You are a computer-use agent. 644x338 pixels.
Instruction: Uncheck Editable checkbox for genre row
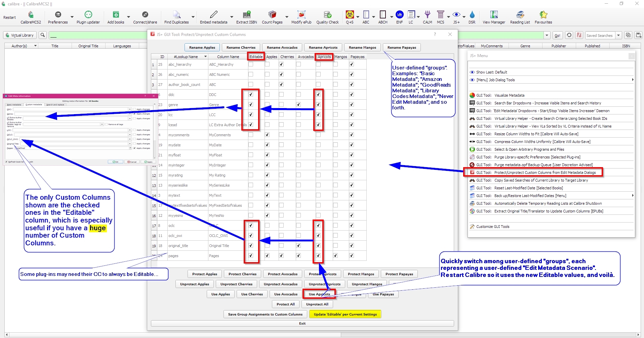click(251, 105)
